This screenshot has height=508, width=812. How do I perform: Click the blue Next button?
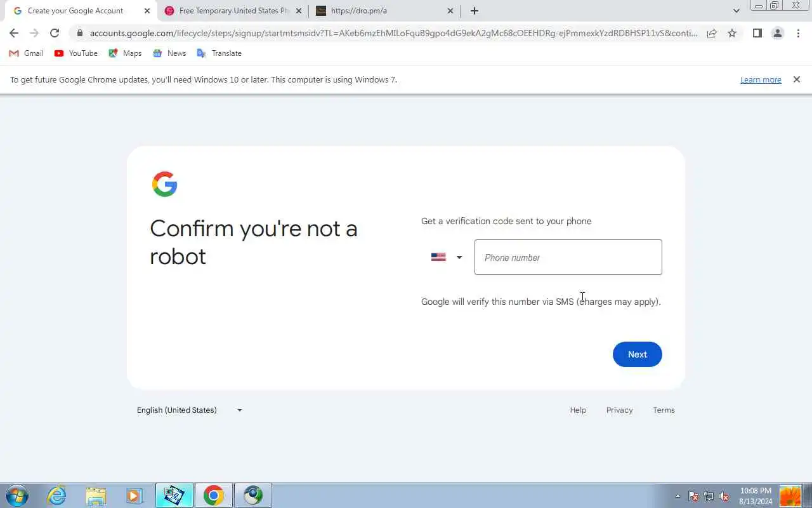point(638,354)
